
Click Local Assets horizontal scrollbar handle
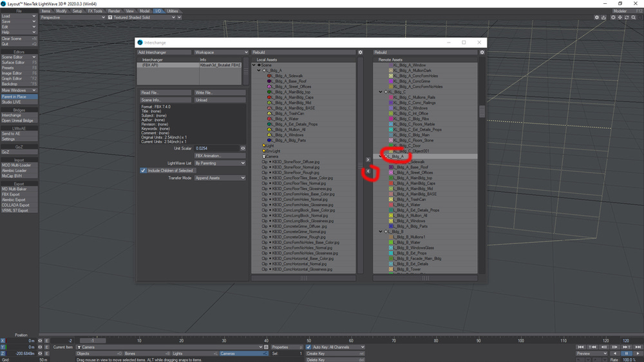pos(303,278)
